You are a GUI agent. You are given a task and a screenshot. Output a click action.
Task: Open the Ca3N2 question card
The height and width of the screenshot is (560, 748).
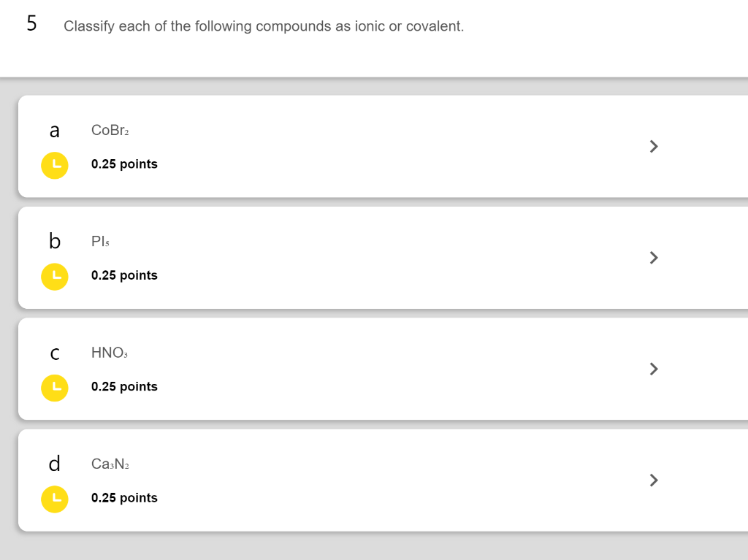pyautogui.click(x=365, y=480)
